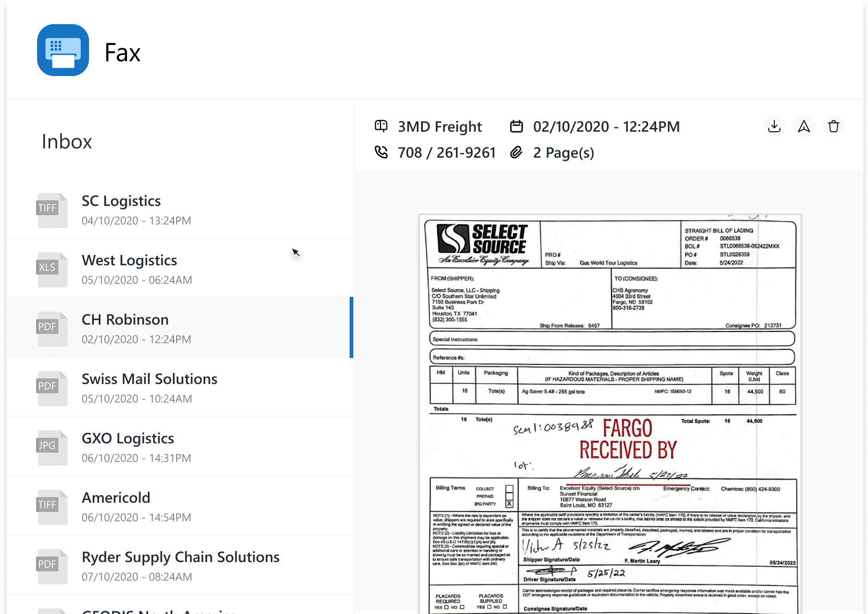This screenshot has height=614, width=868.
Task: Click the bill of lading document preview
Action: click(610, 413)
